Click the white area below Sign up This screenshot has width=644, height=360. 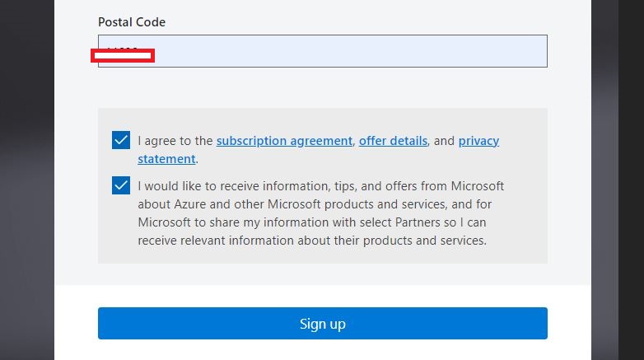pyautogui.click(x=321, y=351)
